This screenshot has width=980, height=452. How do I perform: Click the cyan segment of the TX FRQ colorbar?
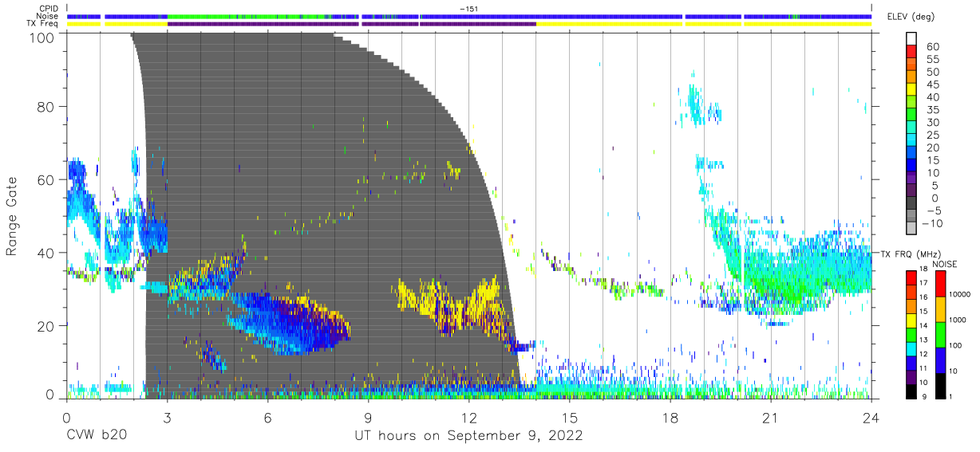911,348
